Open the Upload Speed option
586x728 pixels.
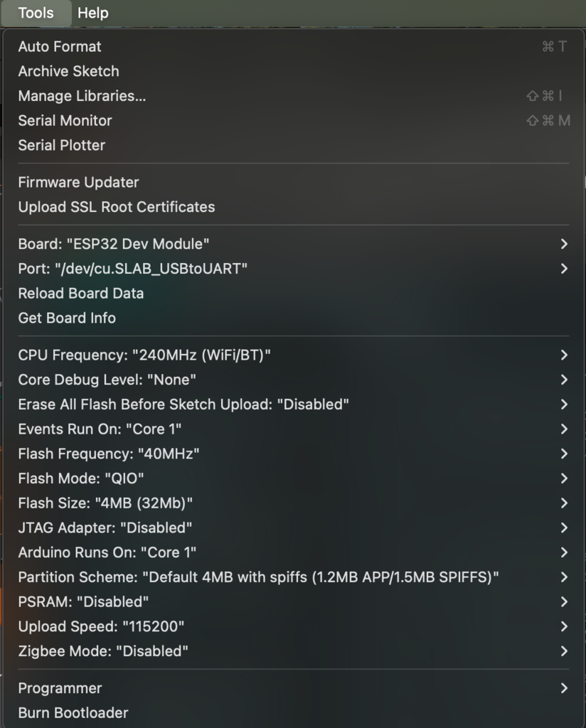click(101, 626)
